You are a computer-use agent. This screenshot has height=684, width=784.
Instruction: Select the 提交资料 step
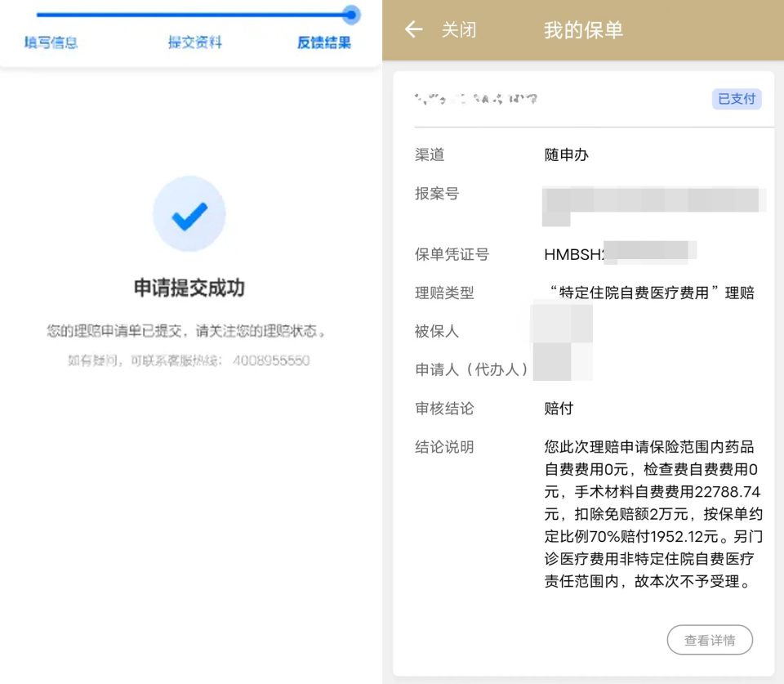pos(194,42)
